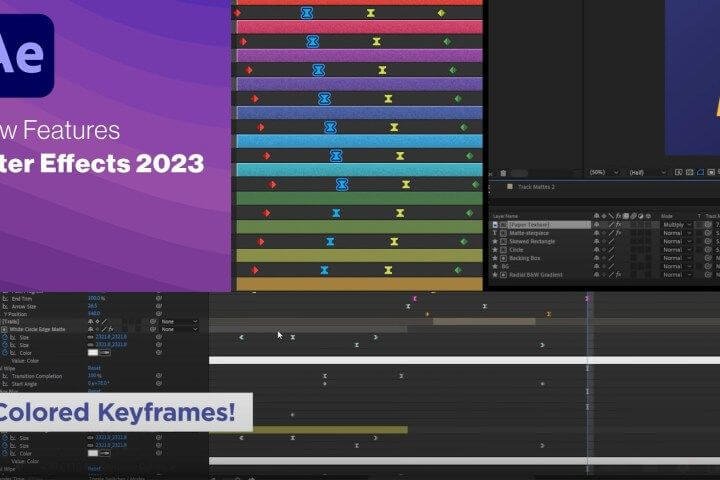Viewport: 720px width, 480px height.
Task: Open Mode dropdown for Backing Box layer
Action: pyautogui.click(x=677, y=258)
